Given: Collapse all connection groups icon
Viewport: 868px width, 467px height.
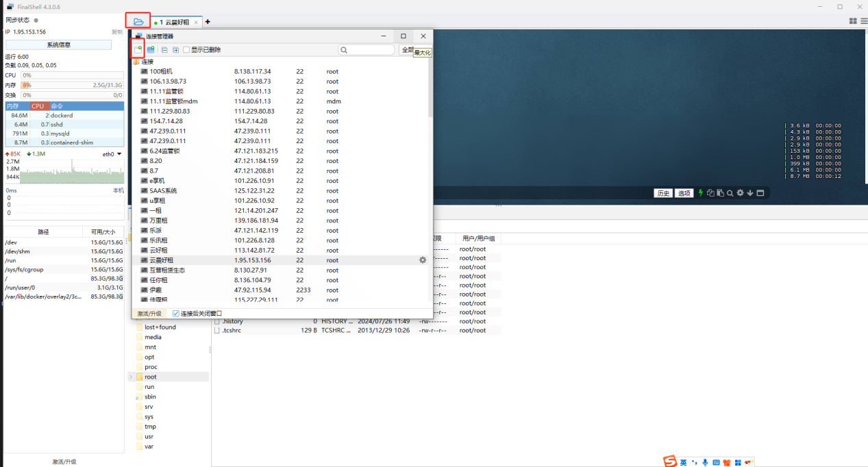Looking at the screenshot, I should tap(164, 50).
